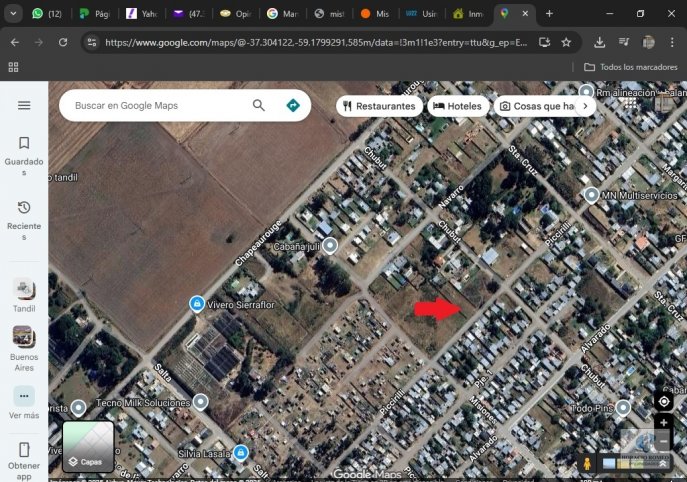Image resolution: width=687 pixels, height=482 pixels.
Task: Click the Buscar en Google Maps field
Action: [x=160, y=105]
